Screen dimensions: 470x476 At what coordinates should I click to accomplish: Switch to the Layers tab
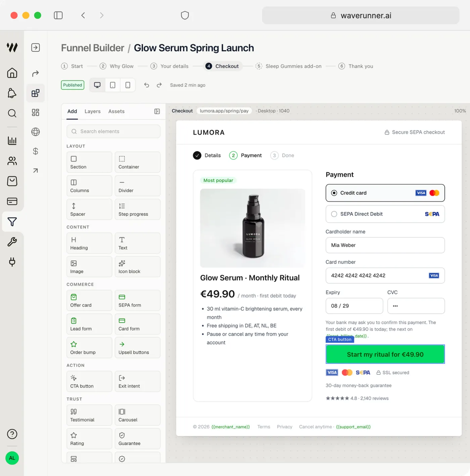[x=93, y=111]
